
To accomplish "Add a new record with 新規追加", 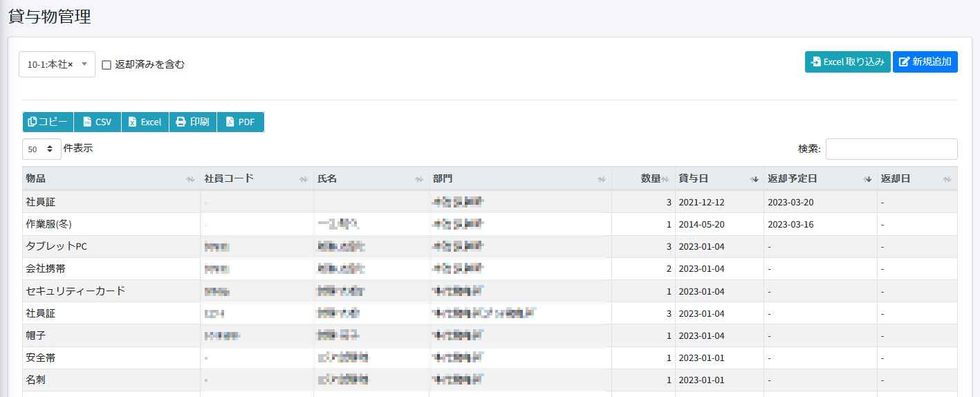I will [925, 62].
